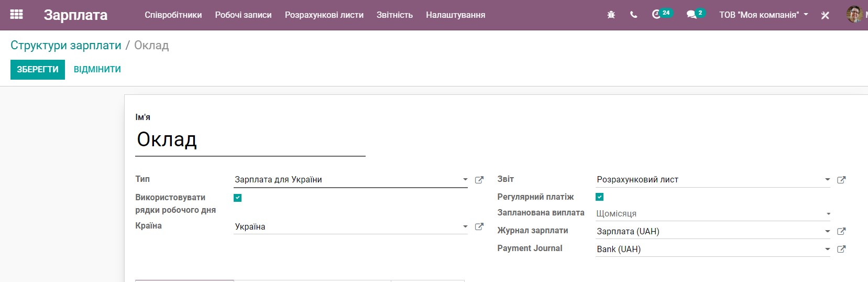Open the Робочі записи menu
Image resolution: width=868 pixels, height=282 pixels.
pyautogui.click(x=243, y=15)
